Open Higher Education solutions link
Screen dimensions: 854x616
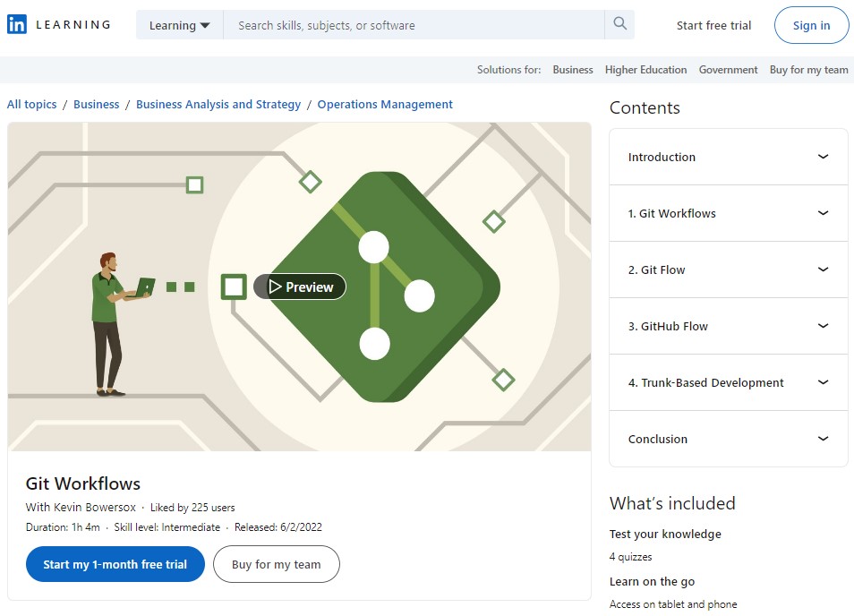pos(646,70)
